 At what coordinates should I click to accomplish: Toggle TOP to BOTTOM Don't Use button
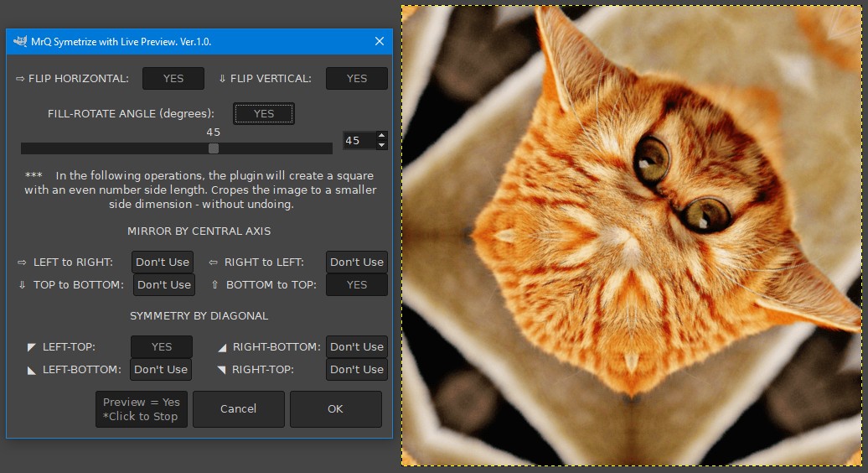tap(164, 284)
